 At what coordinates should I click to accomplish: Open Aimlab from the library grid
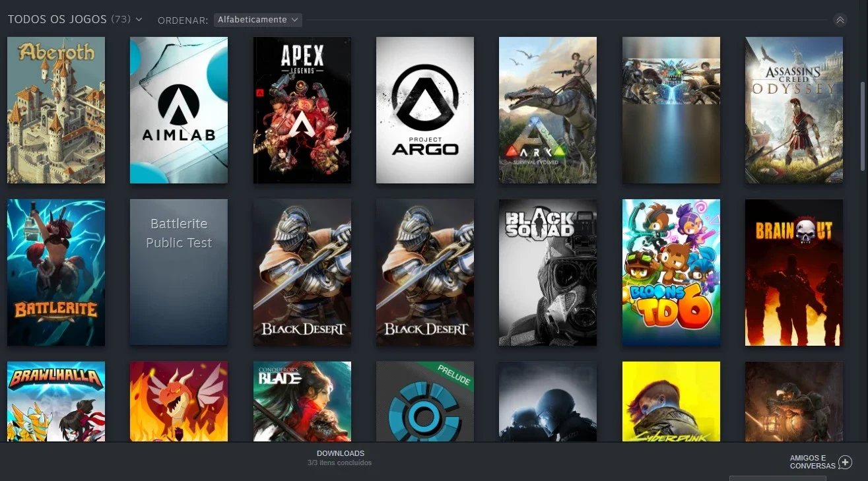179,110
